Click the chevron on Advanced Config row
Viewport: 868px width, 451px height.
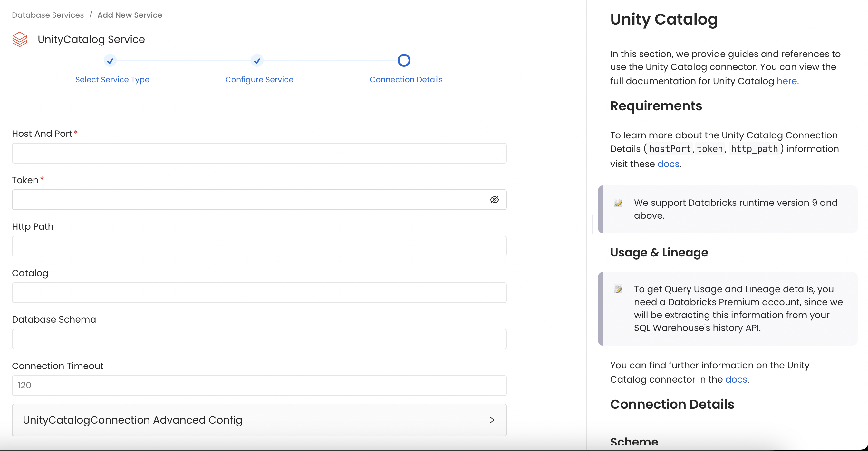pos(492,420)
